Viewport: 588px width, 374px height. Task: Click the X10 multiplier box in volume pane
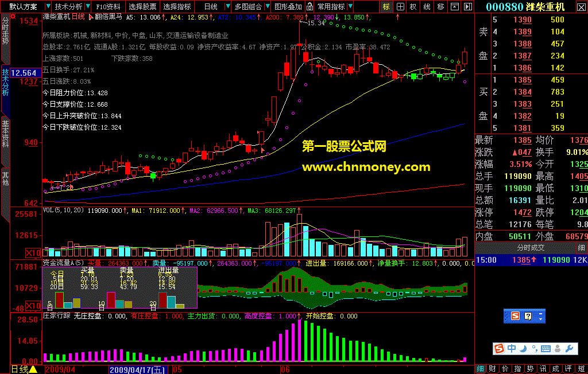[33, 252]
